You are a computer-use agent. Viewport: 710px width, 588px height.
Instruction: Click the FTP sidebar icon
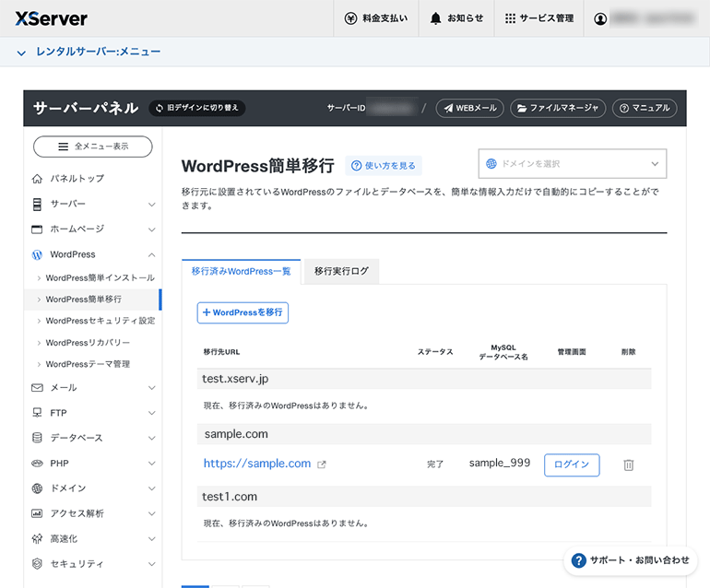coord(37,413)
